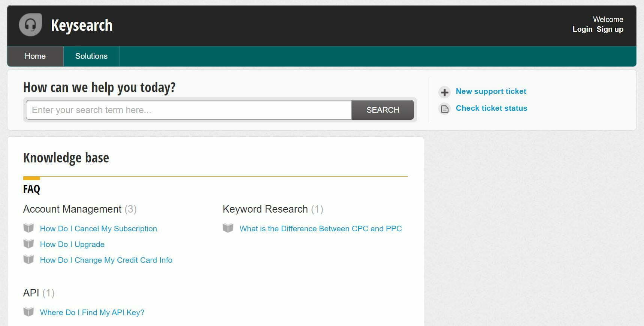The image size is (644, 326).
Task: Click book icon next to CPC and PPC article
Action: (228, 228)
